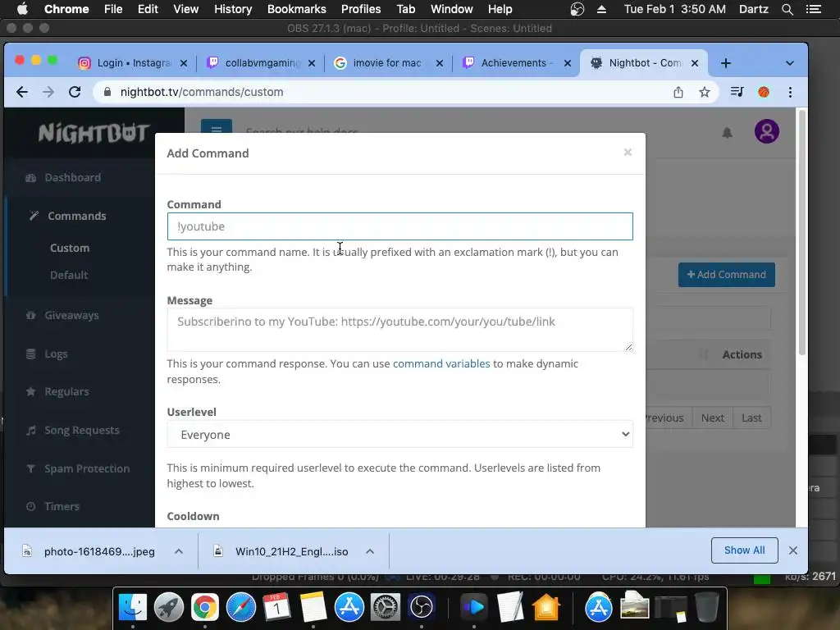
Task: Open the History menu in menu bar
Action: [233, 9]
